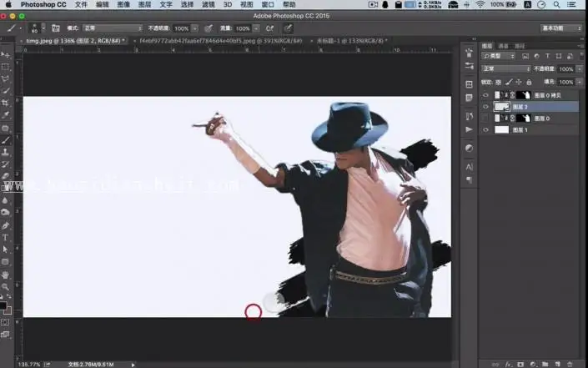Screen dimensions: 588x368
Task: Lock all padlock icon
Action: tap(529, 82)
